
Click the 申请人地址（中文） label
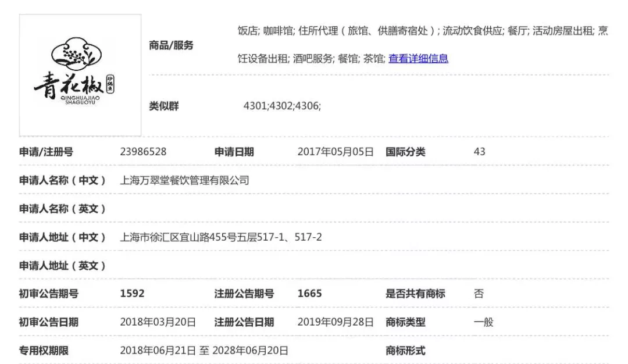(x=62, y=237)
